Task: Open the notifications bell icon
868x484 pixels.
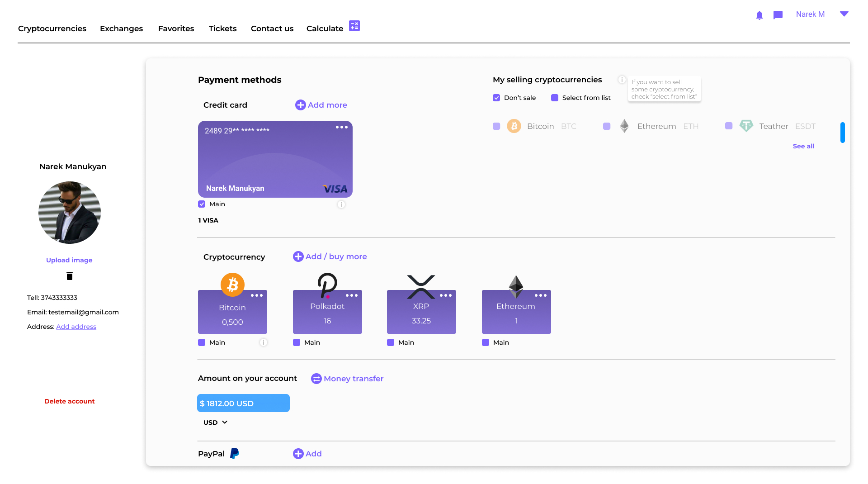Action: [x=759, y=15]
